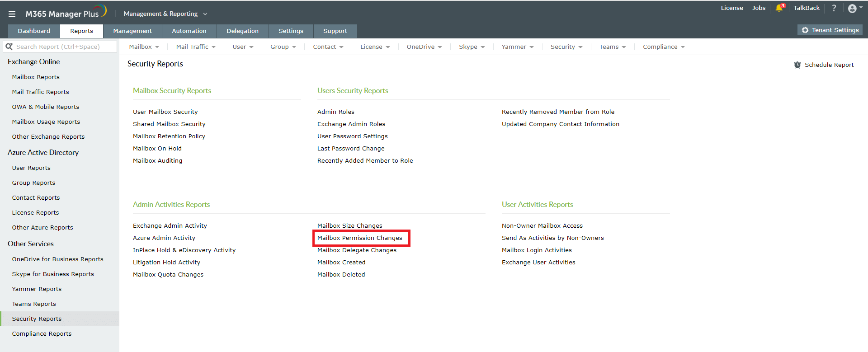Screen dimensions: 868x352
Task: Select Group Reports in sidebar
Action: click(34, 183)
